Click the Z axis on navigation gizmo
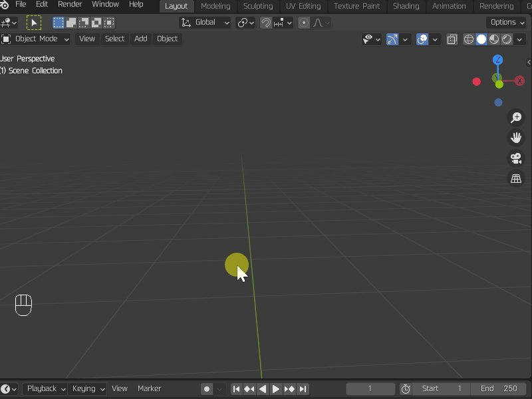 point(497,60)
